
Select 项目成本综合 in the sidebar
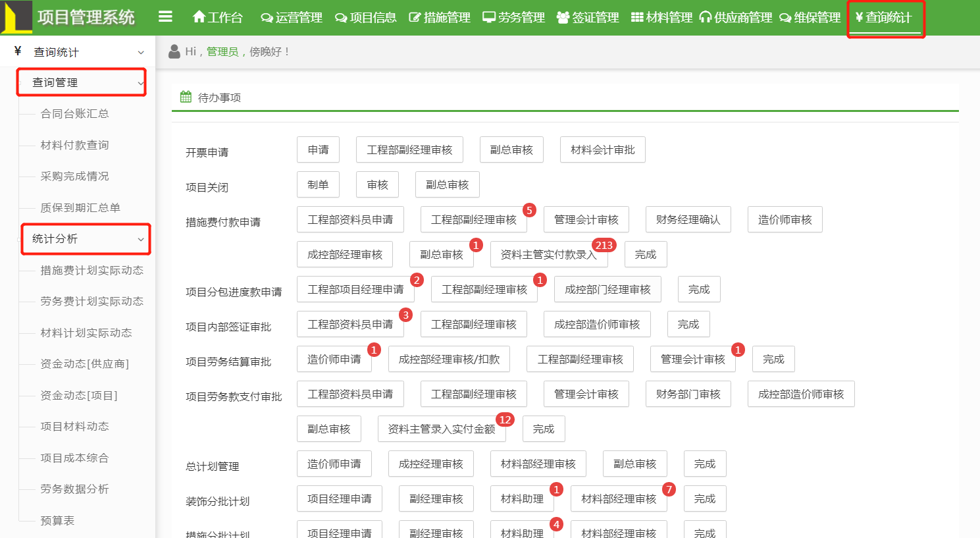coord(74,458)
